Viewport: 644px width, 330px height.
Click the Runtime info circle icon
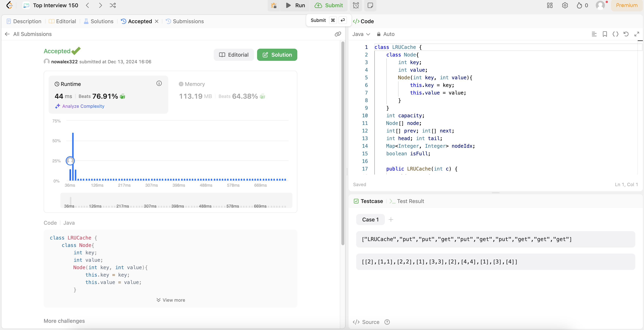pos(159,83)
